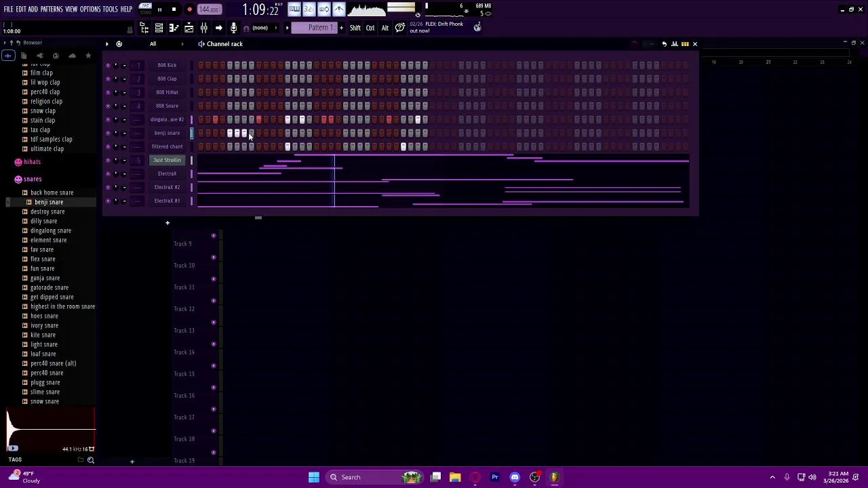Screen dimensions: 868x488
Task: Mute the 808 Kick channel
Action: click(x=108, y=65)
